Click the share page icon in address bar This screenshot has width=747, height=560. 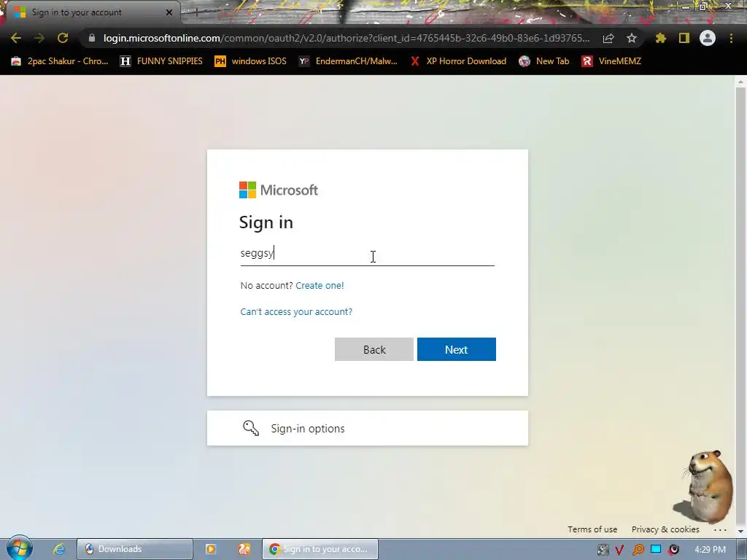(608, 38)
